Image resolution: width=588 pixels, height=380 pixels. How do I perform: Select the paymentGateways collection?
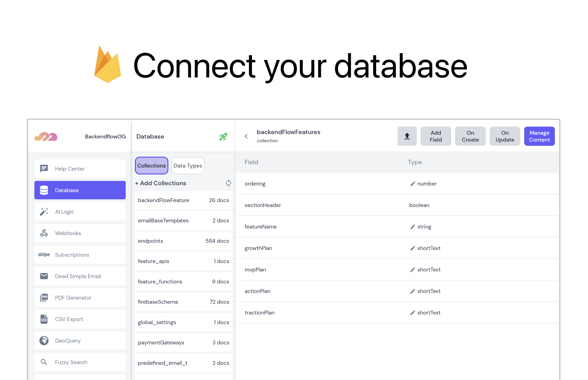coord(183,343)
